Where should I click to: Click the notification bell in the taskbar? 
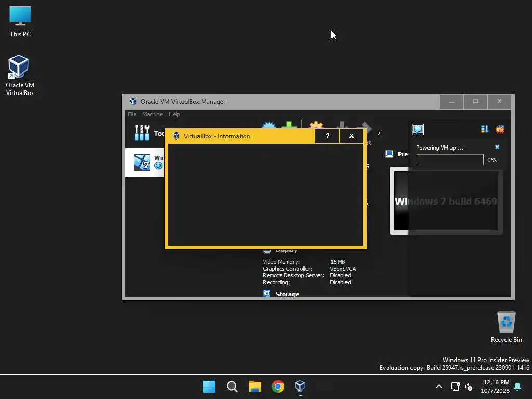pyautogui.click(x=518, y=387)
